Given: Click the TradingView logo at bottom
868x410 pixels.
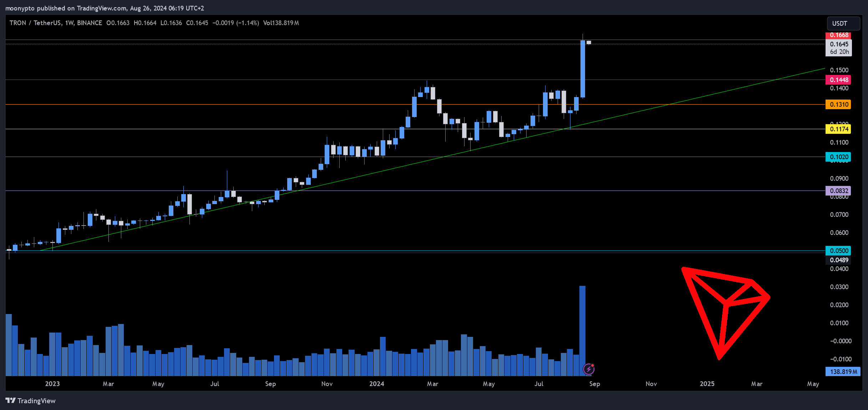Looking at the screenshot, I should (31, 401).
